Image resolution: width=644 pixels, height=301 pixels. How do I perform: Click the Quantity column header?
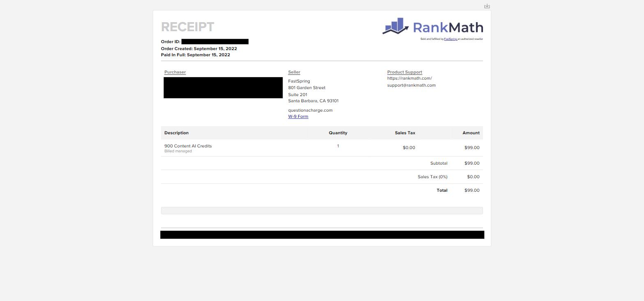tap(338, 133)
